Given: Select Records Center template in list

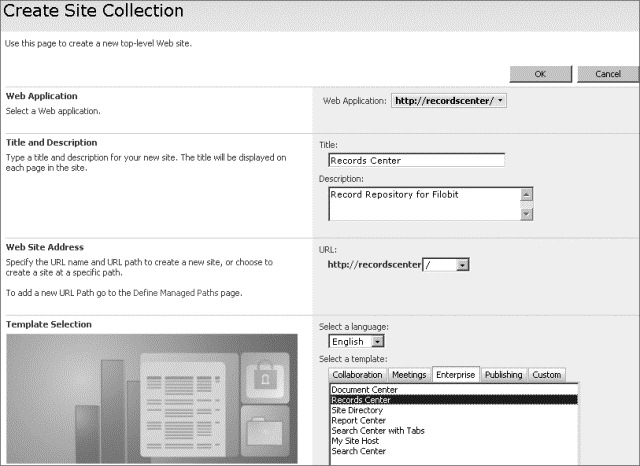Looking at the screenshot, I should point(454,400).
